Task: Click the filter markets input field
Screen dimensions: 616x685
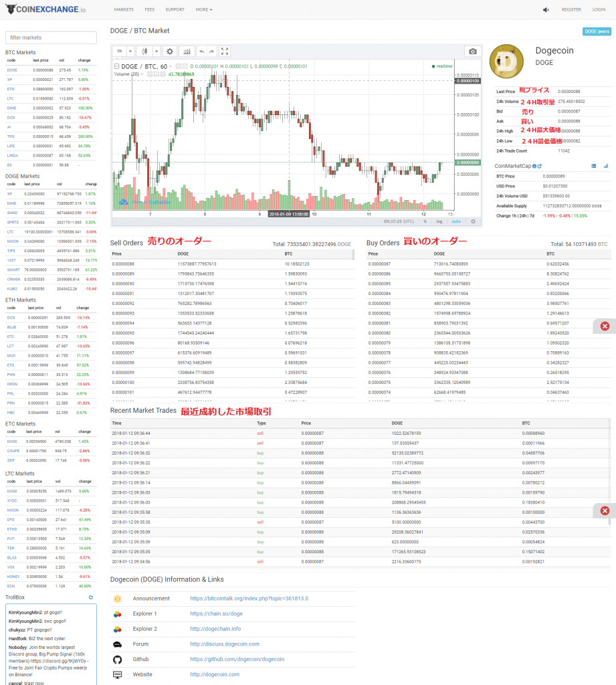Action: (51, 37)
